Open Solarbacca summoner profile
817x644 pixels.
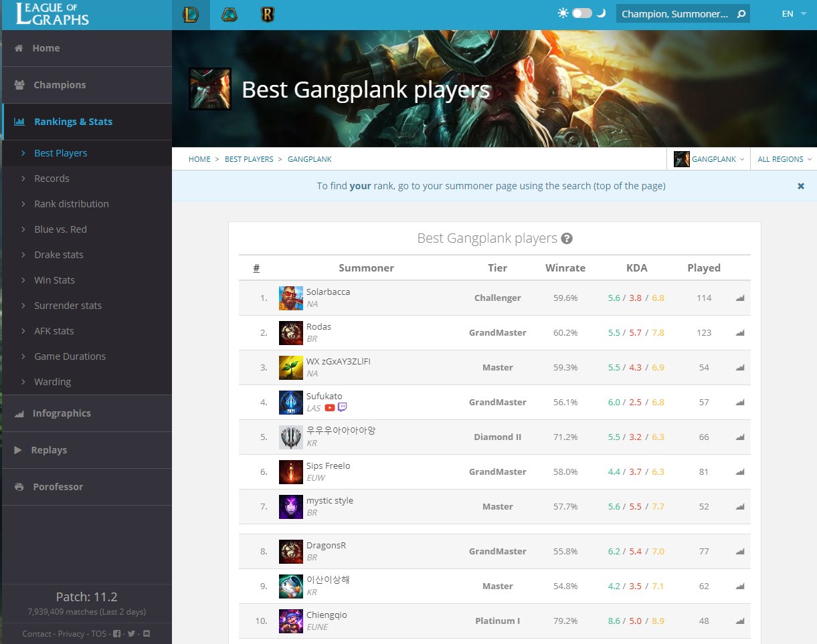click(328, 292)
